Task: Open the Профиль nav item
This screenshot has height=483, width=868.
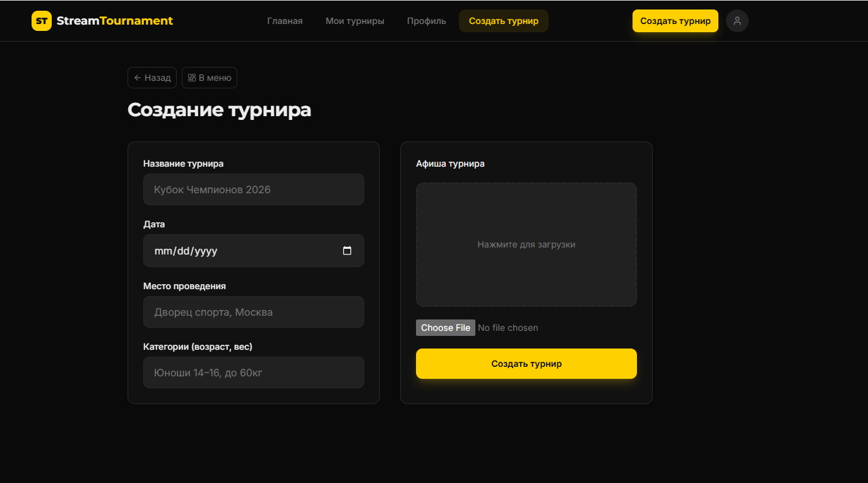Action: (427, 21)
